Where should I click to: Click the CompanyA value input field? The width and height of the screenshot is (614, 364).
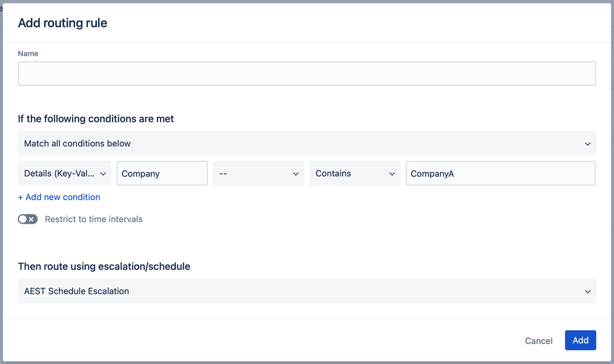point(501,173)
